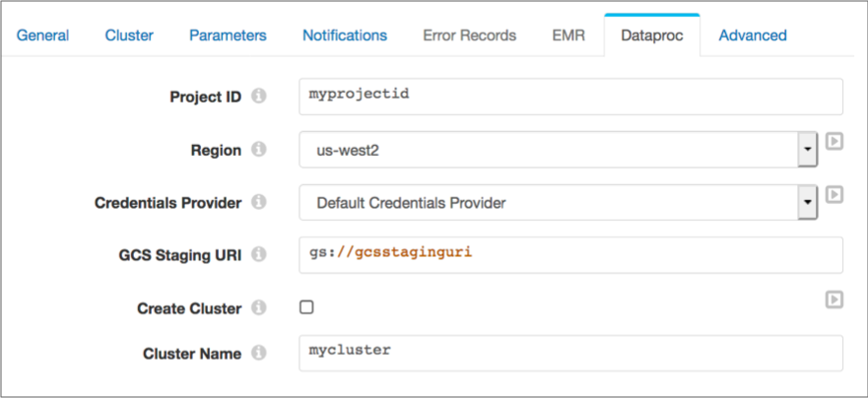Image resolution: width=868 pixels, height=398 pixels.
Task: Click the Region info icon
Action: pyautogui.click(x=258, y=150)
